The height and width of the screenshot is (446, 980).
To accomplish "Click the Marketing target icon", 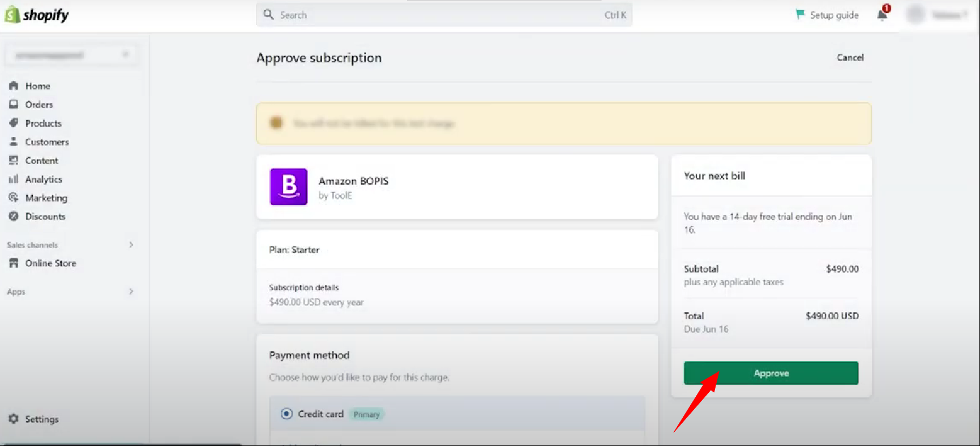I will 14,198.
